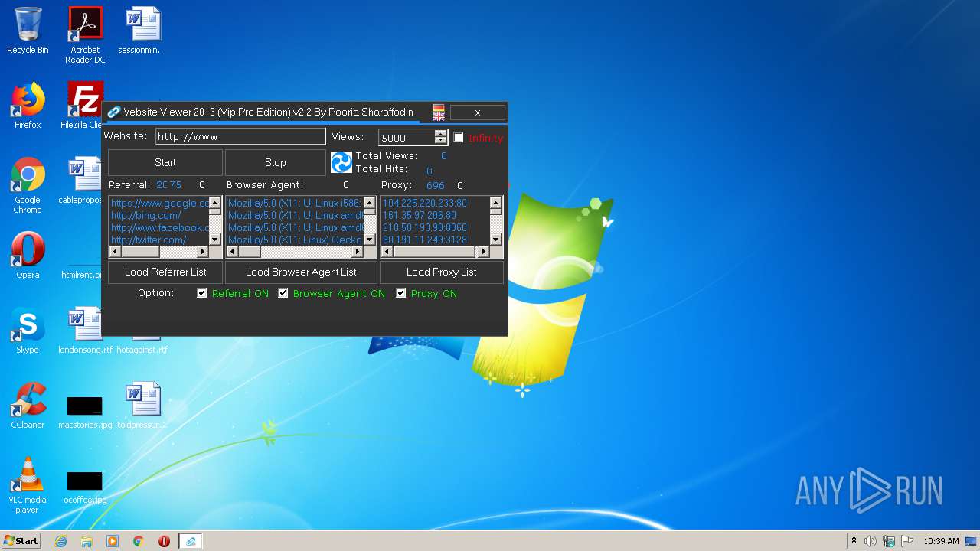Select the Mozilla Linux Gecko agent row
The height and width of the screenshot is (551, 980).
pyautogui.click(x=295, y=240)
